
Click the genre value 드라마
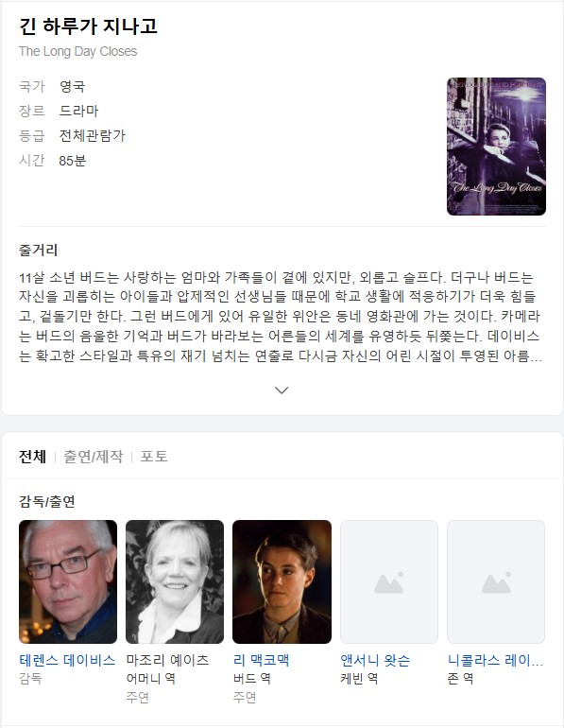pos(78,111)
